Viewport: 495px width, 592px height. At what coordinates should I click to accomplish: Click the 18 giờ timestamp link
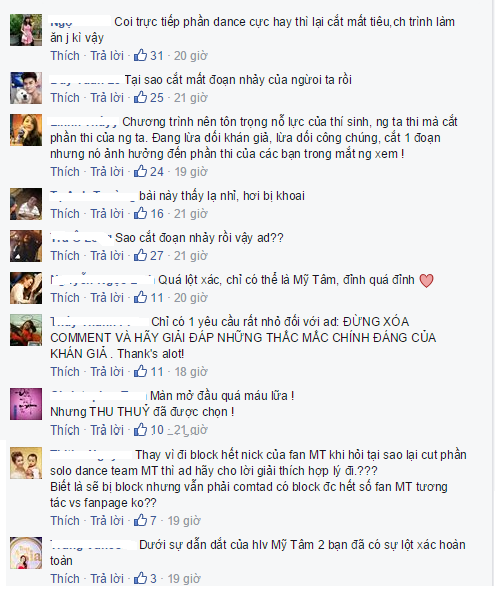pyautogui.click(x=191, y=371)
